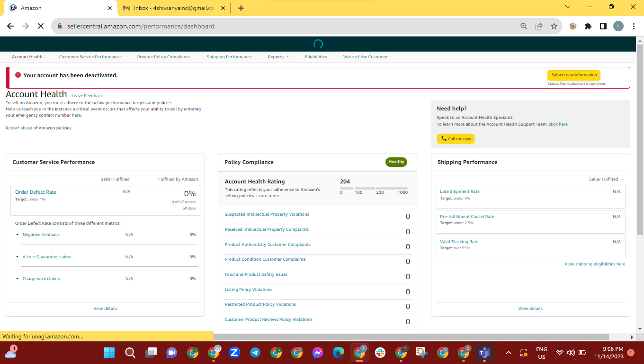Click the Submit new information button
644x364 pixels.
pos(574,75)
